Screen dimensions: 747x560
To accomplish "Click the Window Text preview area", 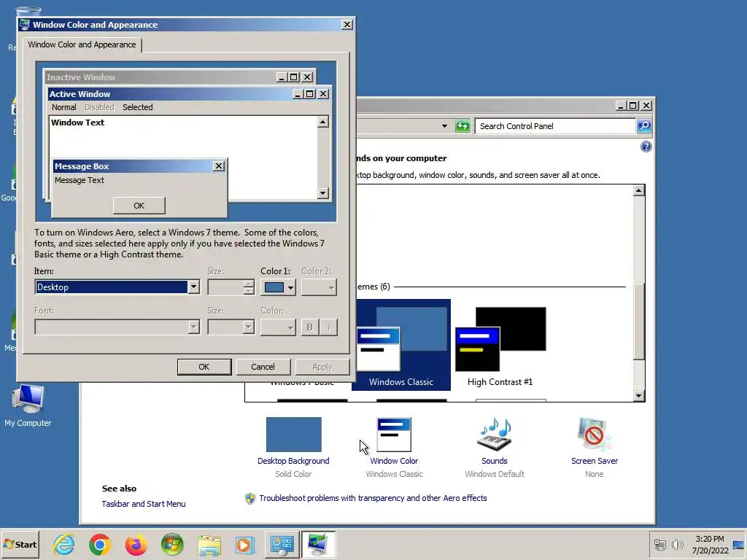I will pos(183,157).
